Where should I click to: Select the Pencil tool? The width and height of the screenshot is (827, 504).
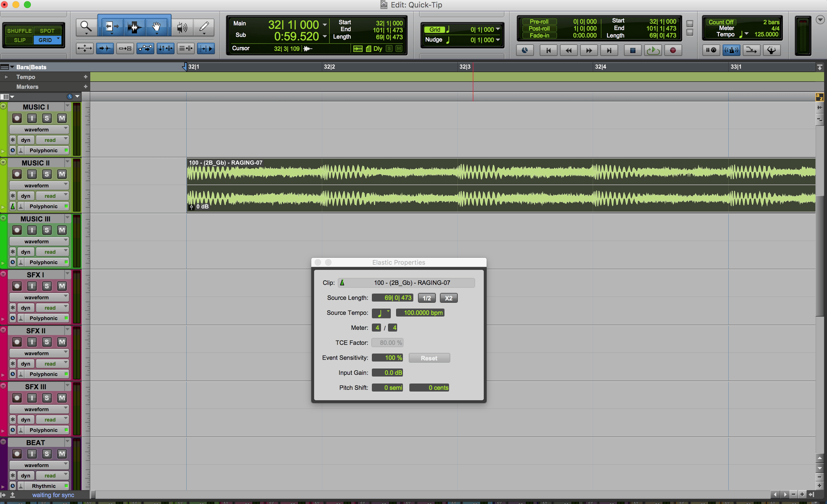pos(204,27)
